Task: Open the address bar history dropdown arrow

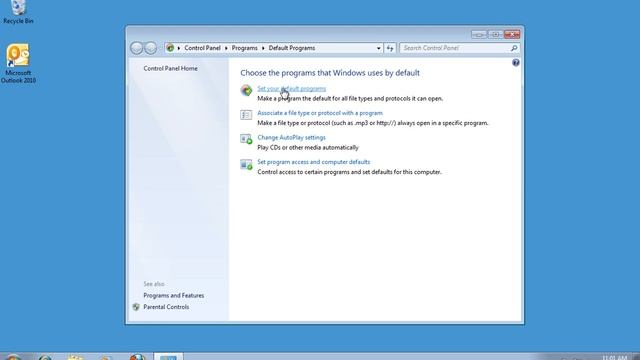Action: point(379,48)
